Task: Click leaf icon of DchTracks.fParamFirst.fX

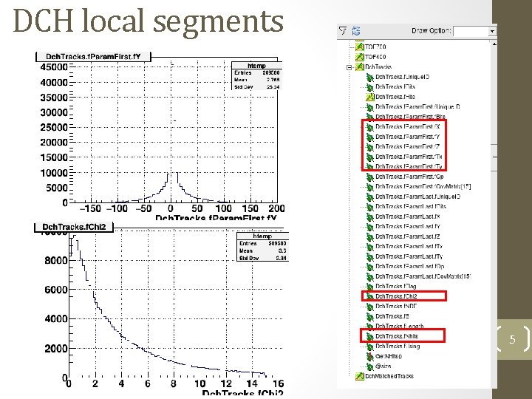Action: 370,127
